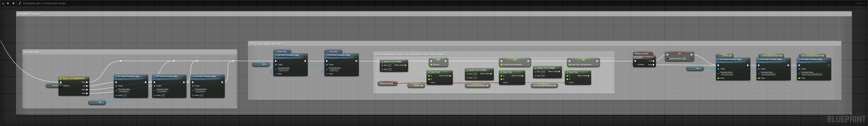Click the PlasticColor parameter name field
This screenshot has height=126, width=868.
tap(283, 70)
